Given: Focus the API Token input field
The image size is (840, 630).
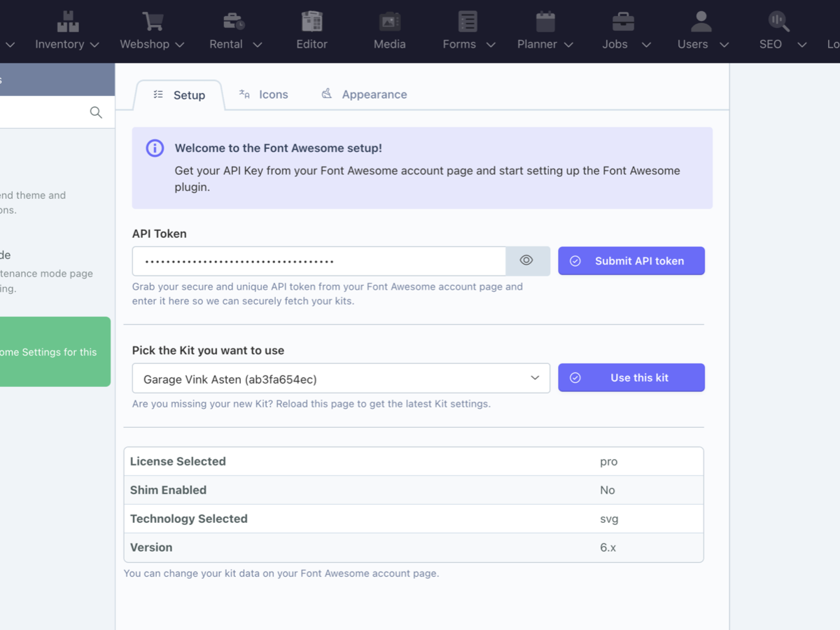Looking at the screenshot, I should click(319, 261).
